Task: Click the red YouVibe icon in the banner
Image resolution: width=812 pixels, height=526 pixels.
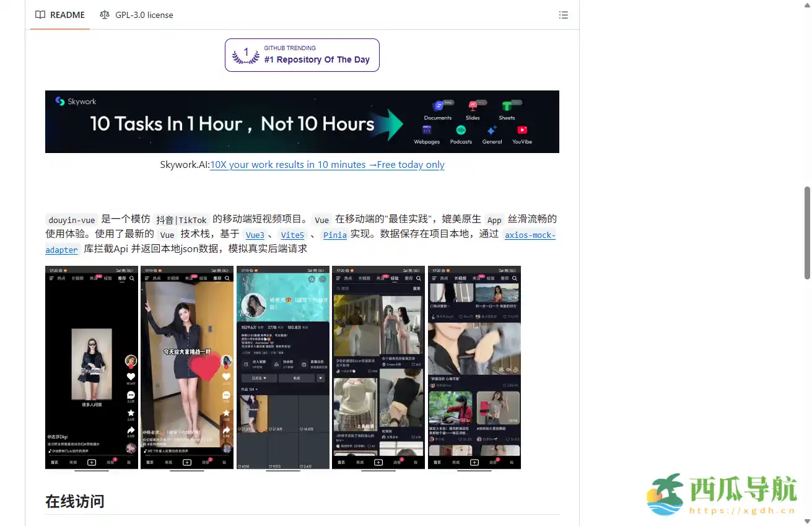Action: [x=523, y=129]
